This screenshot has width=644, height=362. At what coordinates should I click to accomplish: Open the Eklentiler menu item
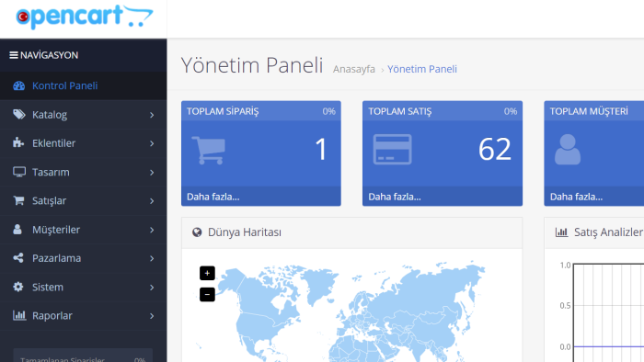coord(84,143)
